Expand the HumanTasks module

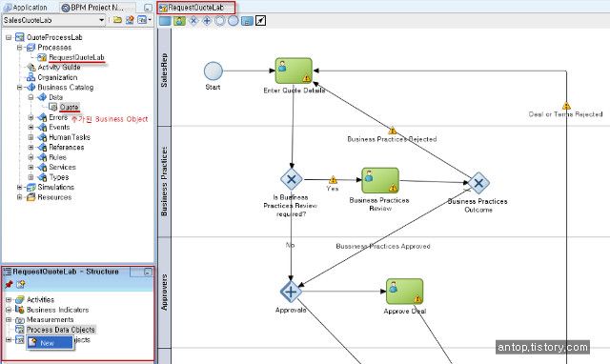[x=30, y=137]
